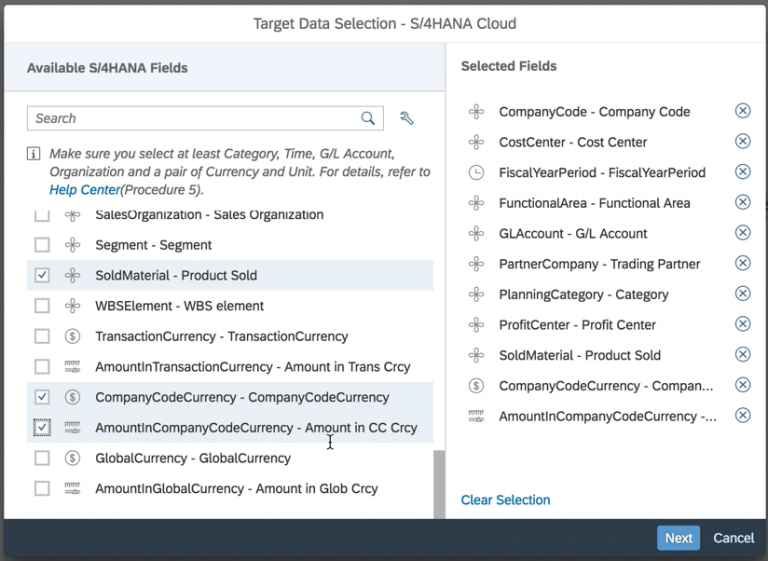Remove CompanyCode from the Selected Fields list
This screenshot has height=561, width=768.
pyautogui.click(x=743, y=111)
